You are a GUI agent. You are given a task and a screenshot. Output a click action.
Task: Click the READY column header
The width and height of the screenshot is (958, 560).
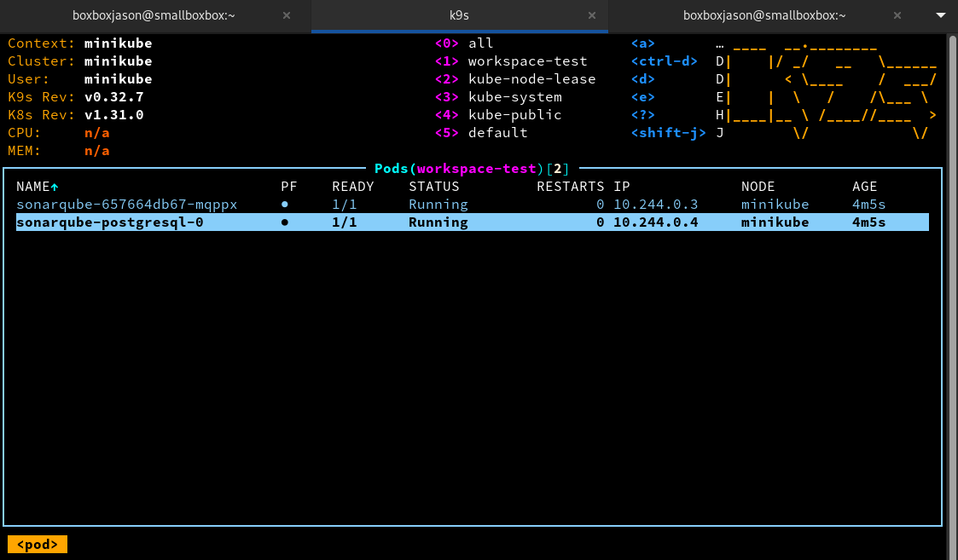pos(352,187)
